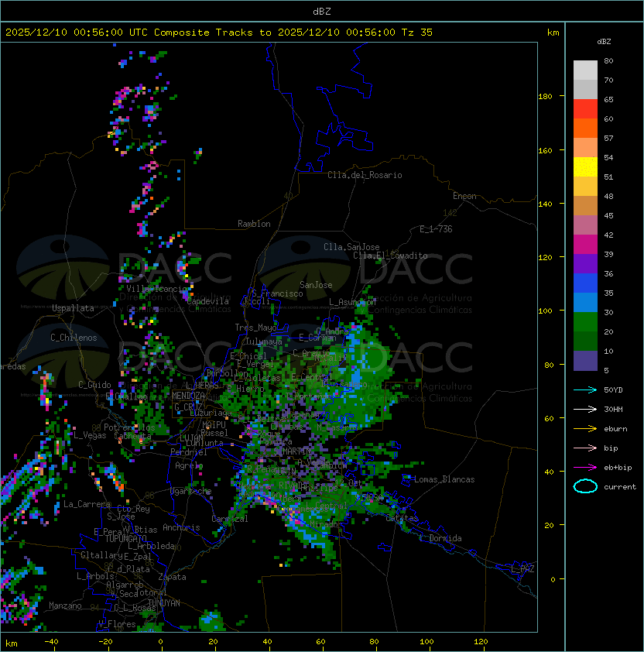The image size is (644, 652).
Task: Click the C_Chilenos label on map
Action: click(x=74, y=338)
